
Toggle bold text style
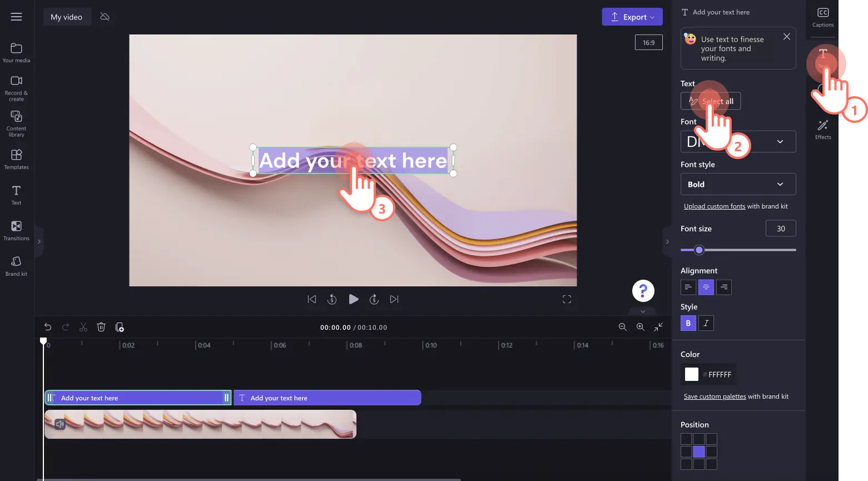pyautogui.click(x=688, y=323)
